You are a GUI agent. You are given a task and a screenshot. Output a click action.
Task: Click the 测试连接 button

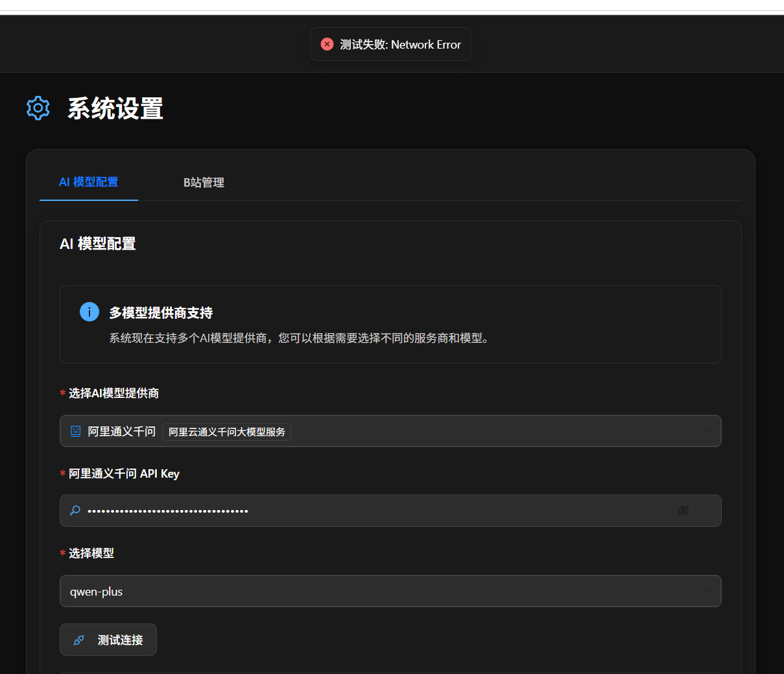pyautogui.click(x=108, y=640)
